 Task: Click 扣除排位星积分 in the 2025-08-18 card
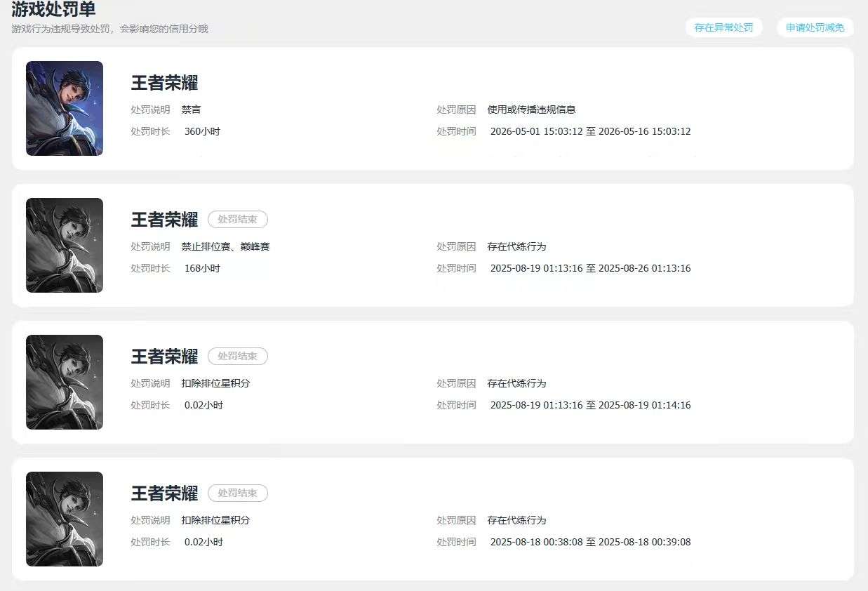click(215, 520)
